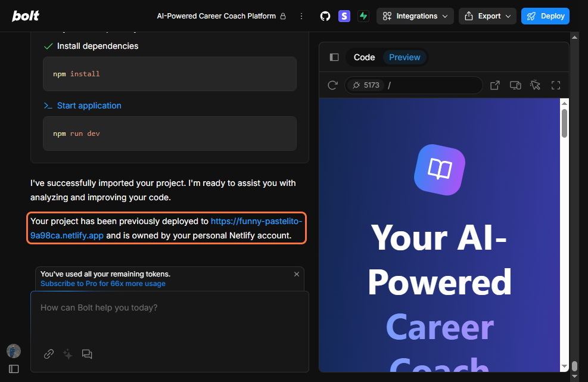Click the attach link icon in chat box
Image resolution: width=588 pixels, height=382 pixels.
click(x=49, y=354)
